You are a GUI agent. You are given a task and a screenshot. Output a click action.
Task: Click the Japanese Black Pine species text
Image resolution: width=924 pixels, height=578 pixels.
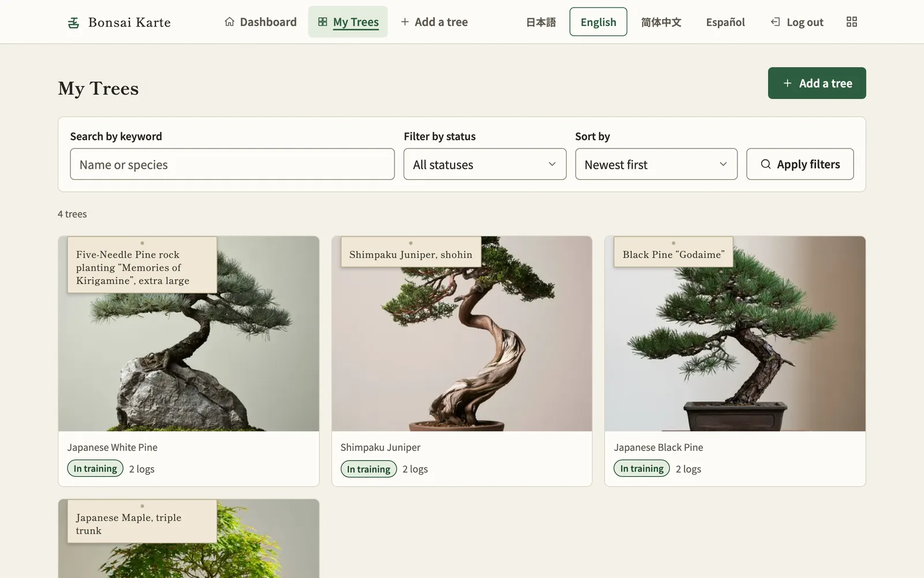(x=658, y=447)
